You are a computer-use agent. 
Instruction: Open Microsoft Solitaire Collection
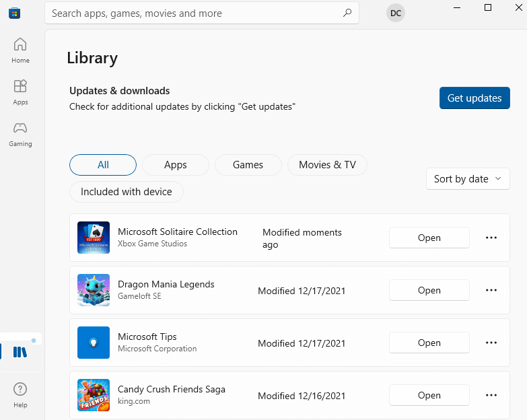pyautogui.click(x=429, y=238)
